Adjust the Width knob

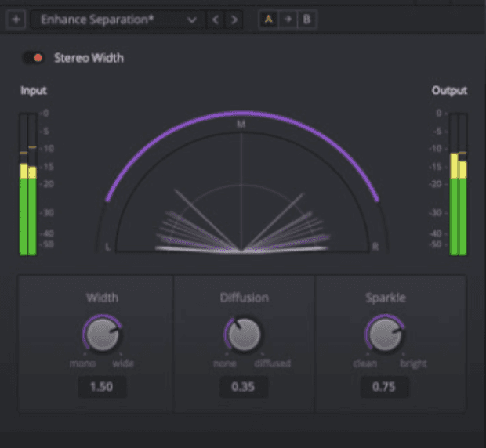pyautogui.click(x=102, y=334)
